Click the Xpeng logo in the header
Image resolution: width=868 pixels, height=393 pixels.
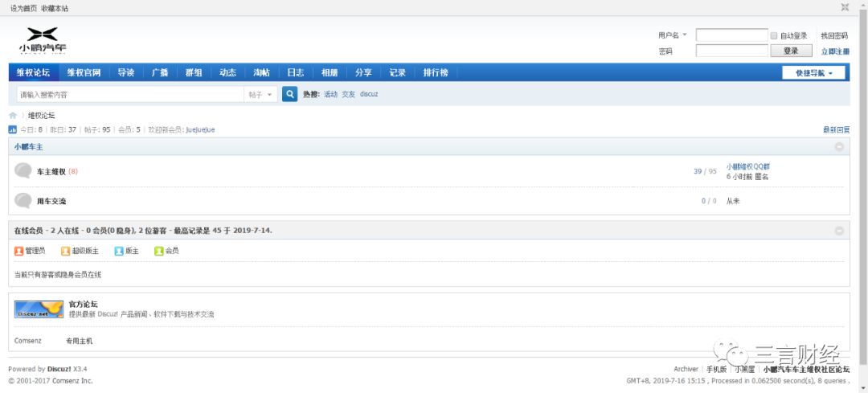(x=43, y=40)
